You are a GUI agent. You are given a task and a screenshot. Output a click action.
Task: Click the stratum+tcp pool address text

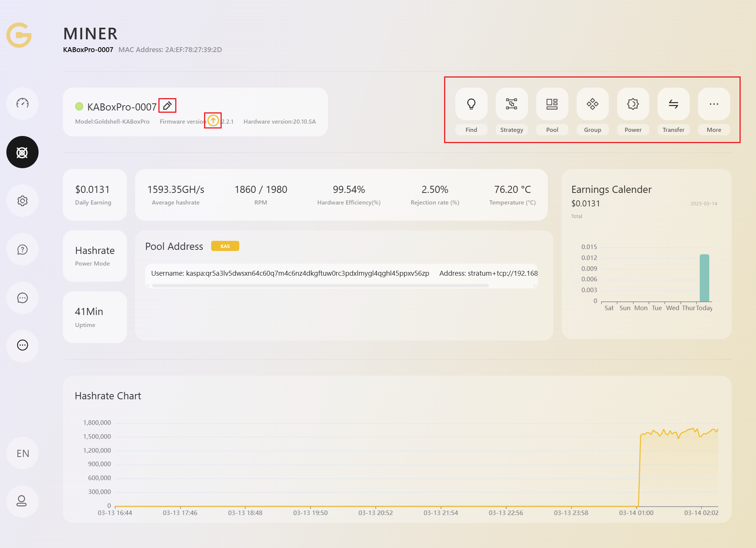[x=488, y=273]
